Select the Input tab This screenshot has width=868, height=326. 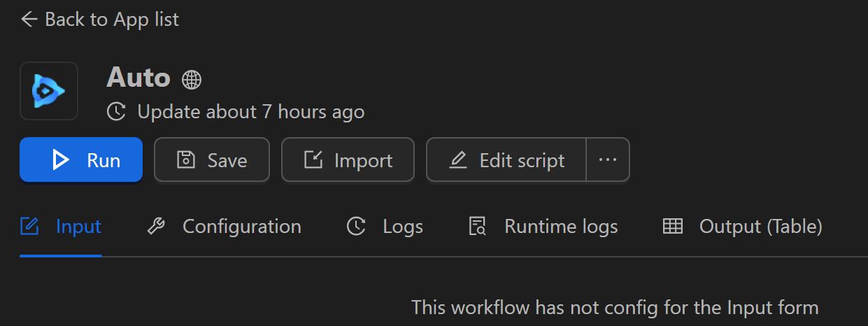pyautogui.click(x=61, y=227)
